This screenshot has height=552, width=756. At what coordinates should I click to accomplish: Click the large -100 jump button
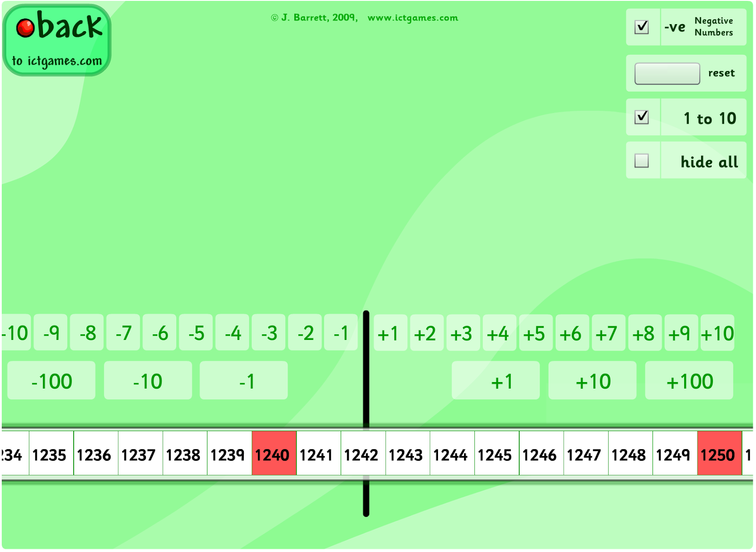(x=52, y=381)
